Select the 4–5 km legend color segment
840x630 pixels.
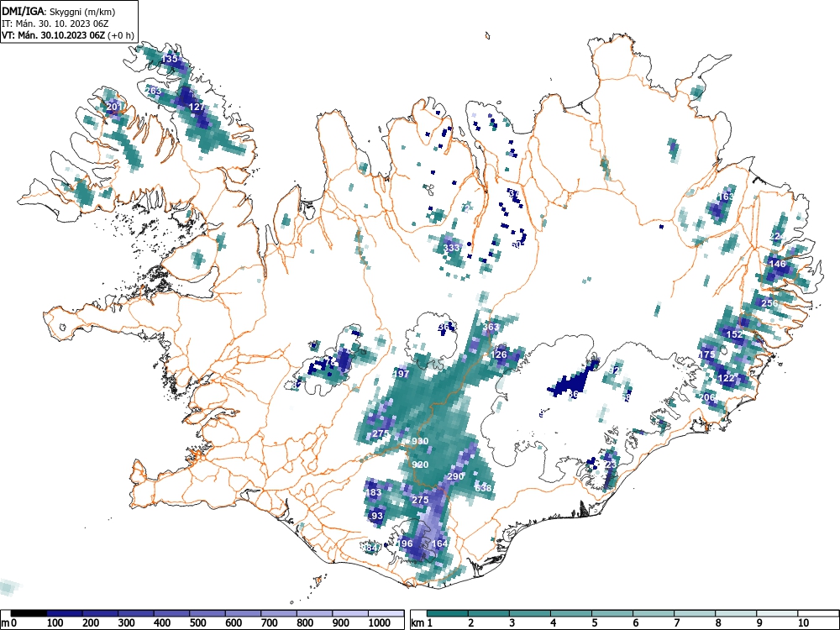pos(571,613)
